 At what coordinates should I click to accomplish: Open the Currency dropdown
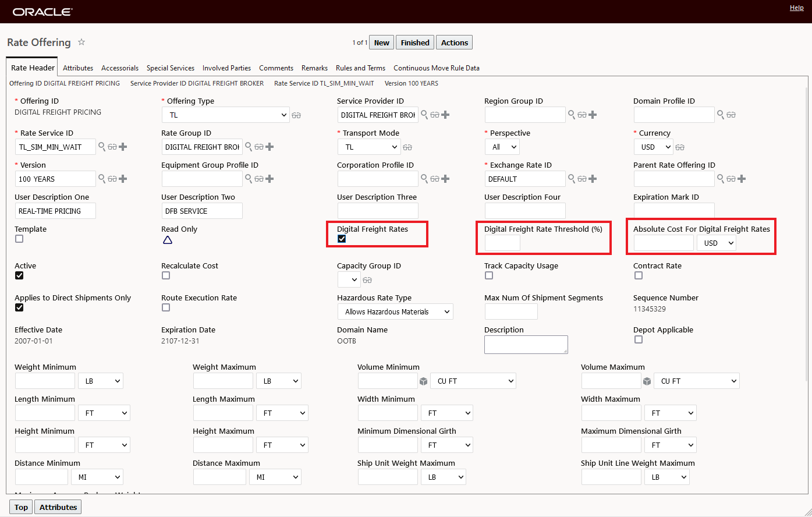point(653,147)
